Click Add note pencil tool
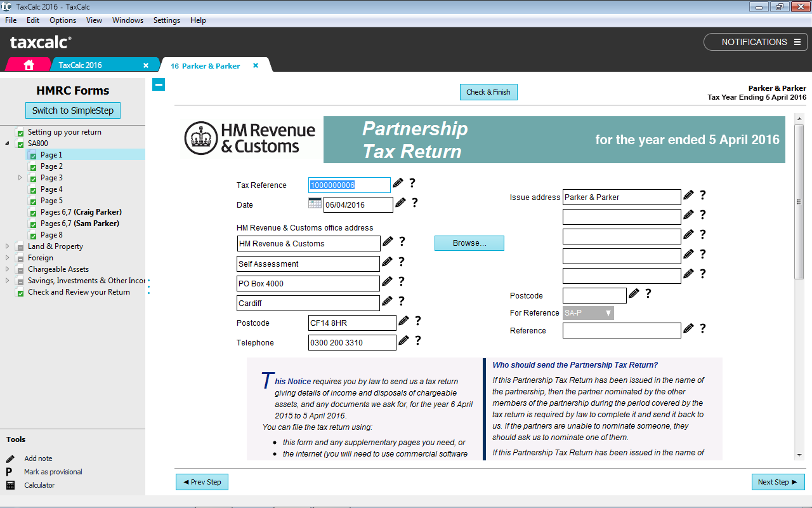This screenshot has height=508, width=812. pos(38,458)
